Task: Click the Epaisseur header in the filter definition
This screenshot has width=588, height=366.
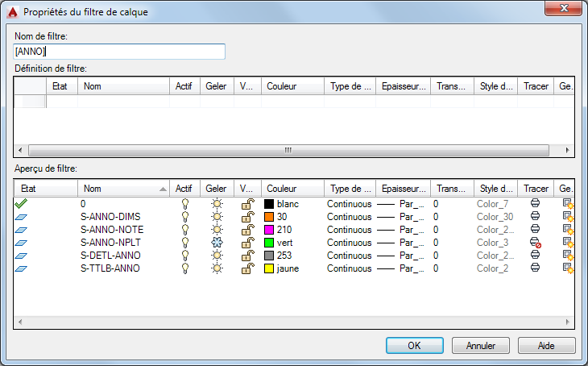Action: 403,86
